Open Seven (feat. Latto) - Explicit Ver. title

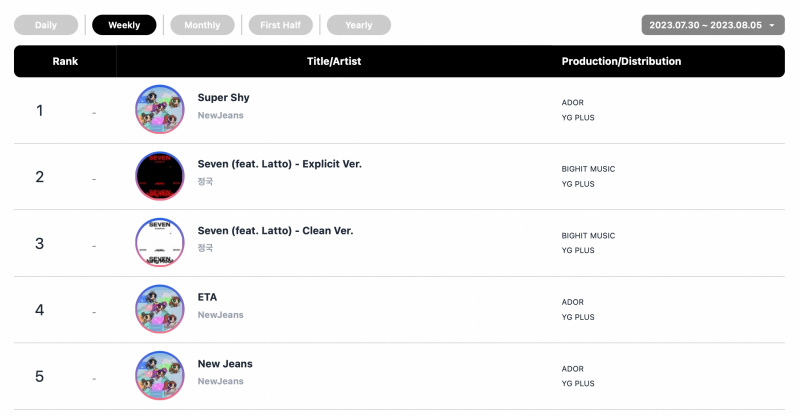coord(280,164)
